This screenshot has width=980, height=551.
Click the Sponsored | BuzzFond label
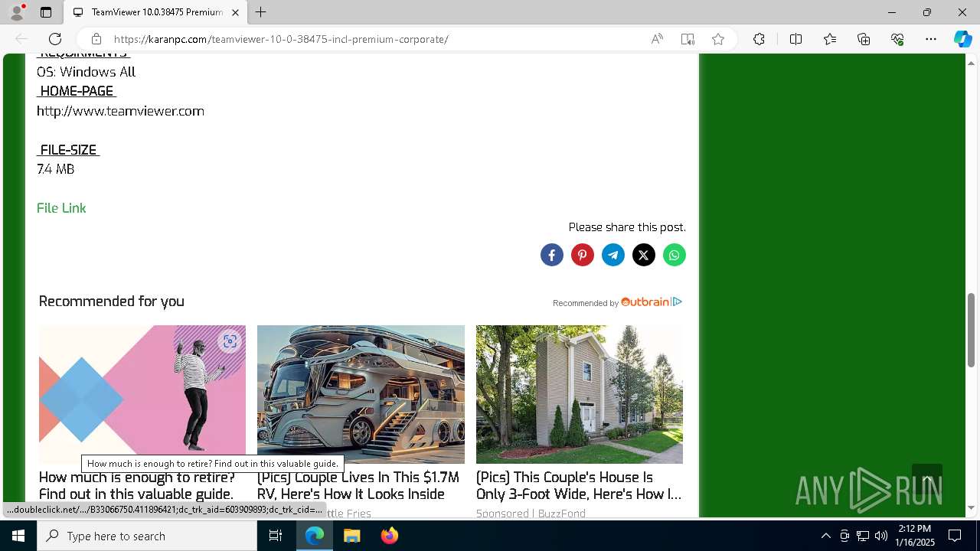(531, 514)
